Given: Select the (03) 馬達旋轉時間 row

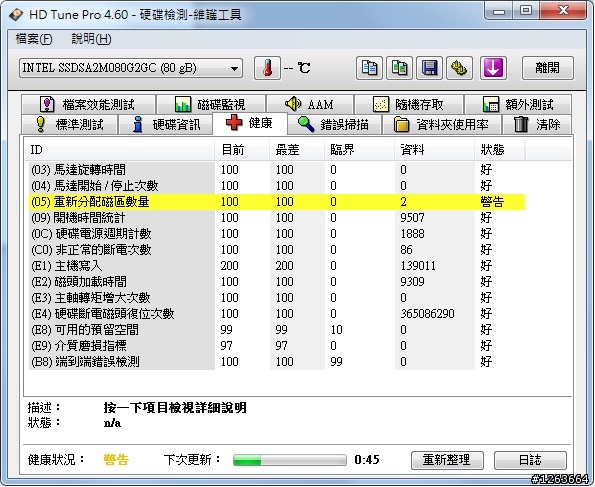Looking at the screenshot, I should click(x=277, y=170).
